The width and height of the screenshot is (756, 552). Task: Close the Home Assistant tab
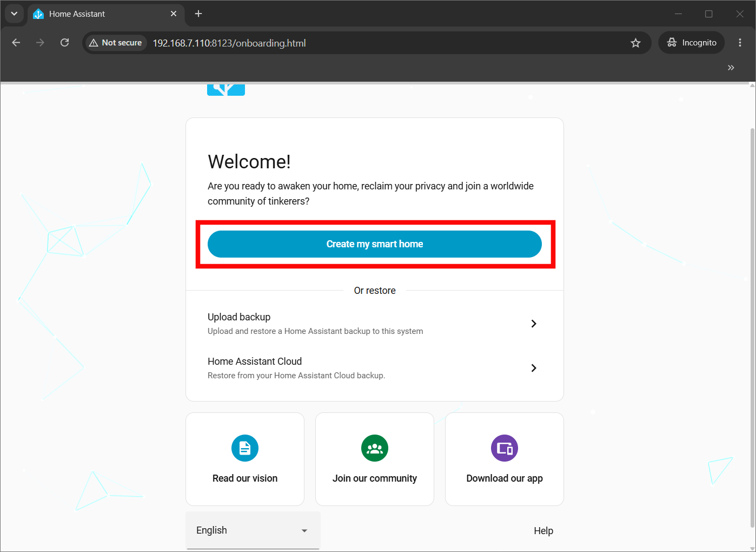tap(174, 14)
